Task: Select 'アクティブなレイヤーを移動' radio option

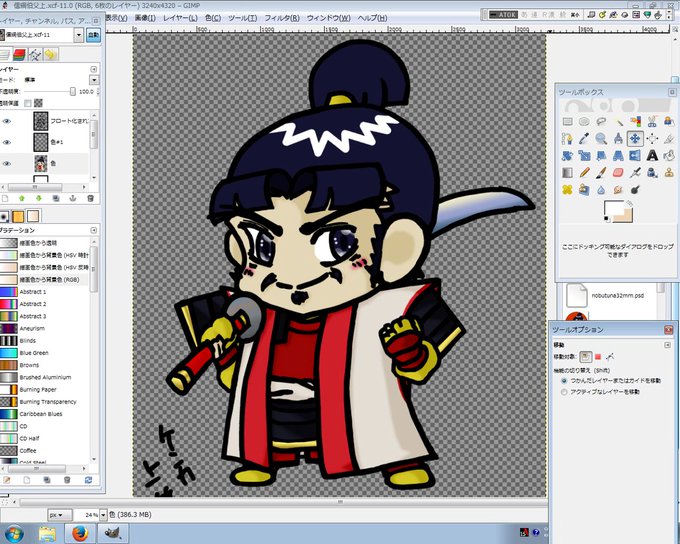Action: point(564,392)
